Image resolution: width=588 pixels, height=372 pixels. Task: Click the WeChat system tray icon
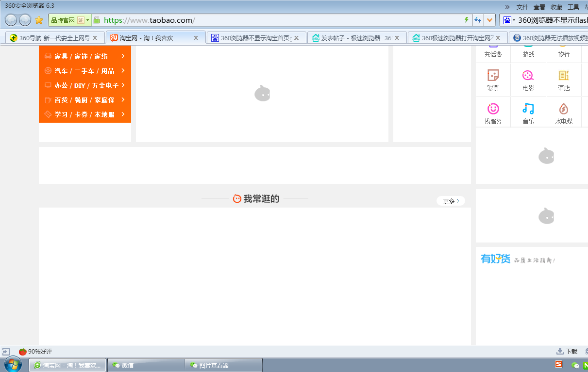575,365
